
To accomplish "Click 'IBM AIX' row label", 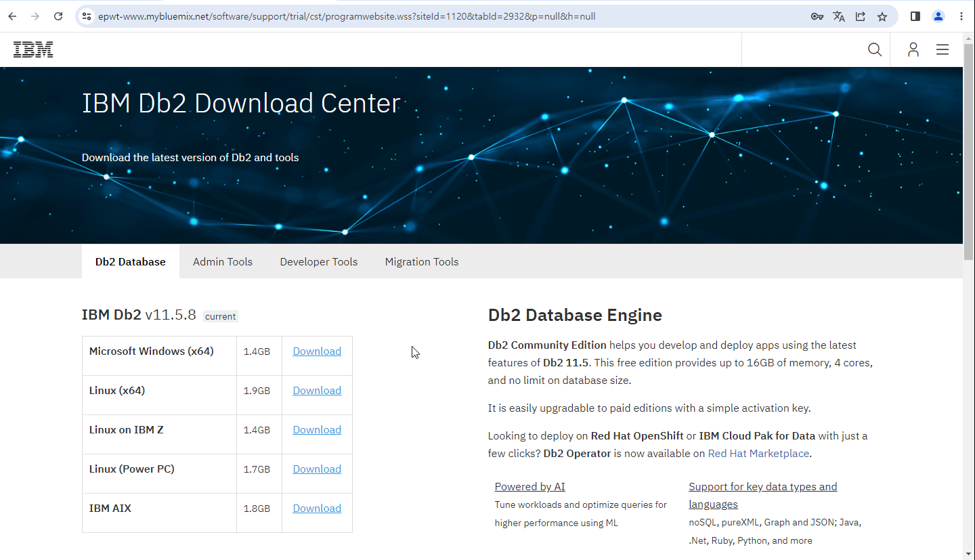I will [x=110, y=508].
